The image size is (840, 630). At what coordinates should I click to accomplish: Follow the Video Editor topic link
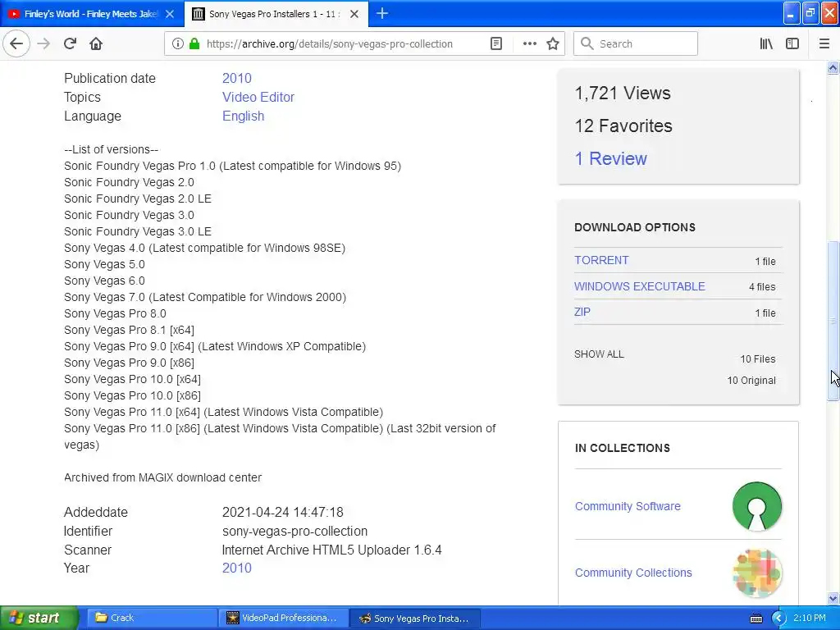click(x=258, y=97)
